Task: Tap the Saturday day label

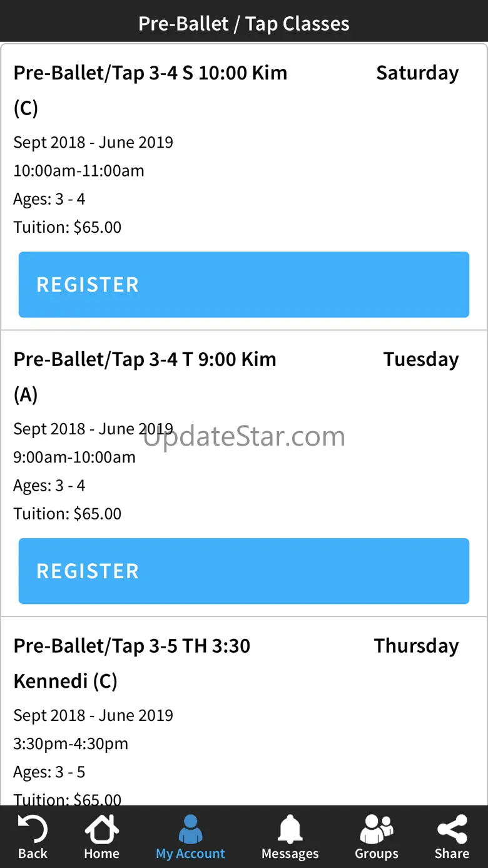Action: 417,73
